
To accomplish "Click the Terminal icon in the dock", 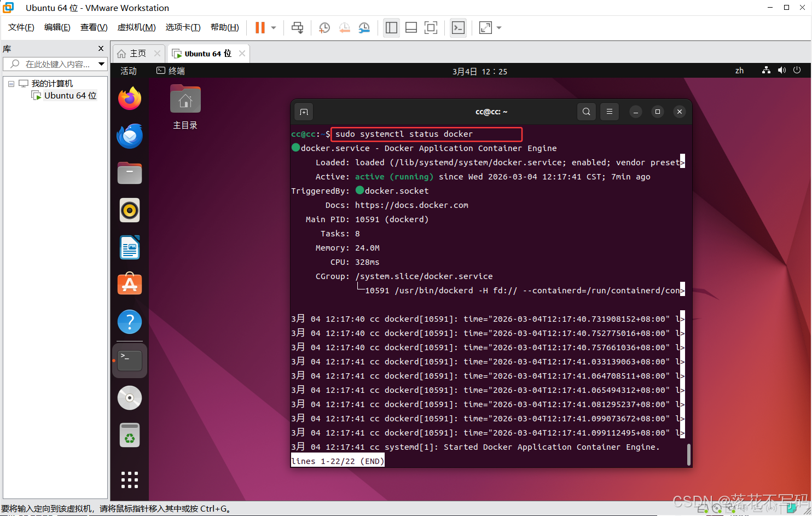I will 130,361.
